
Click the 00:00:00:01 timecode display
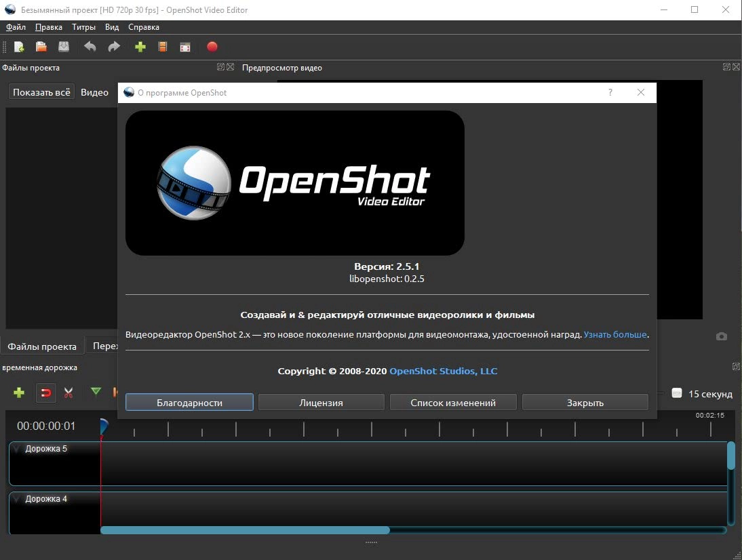46,426
